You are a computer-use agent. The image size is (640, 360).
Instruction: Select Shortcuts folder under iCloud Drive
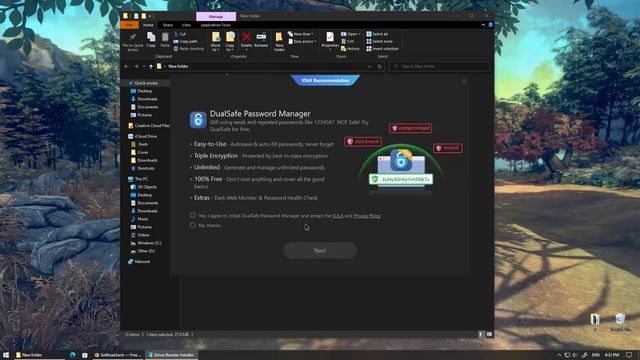point(142,168)
